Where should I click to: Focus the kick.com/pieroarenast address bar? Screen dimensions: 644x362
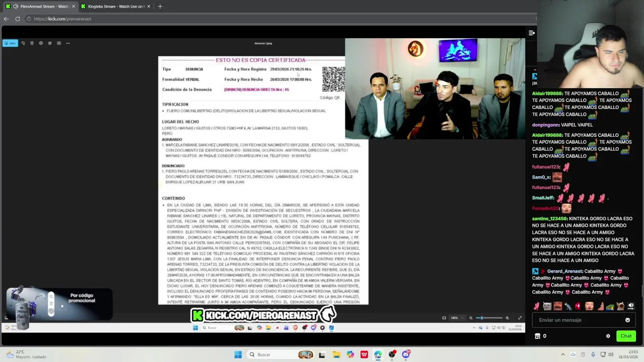click(x=282, y=19)
